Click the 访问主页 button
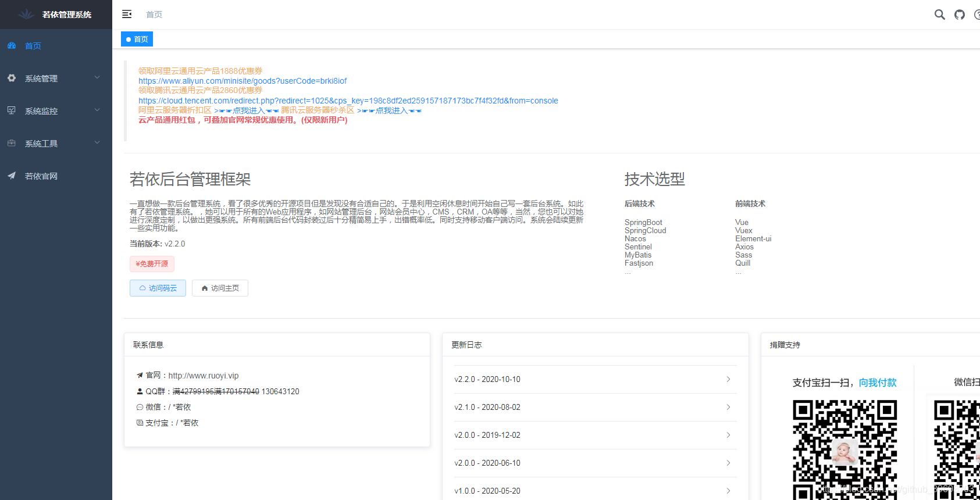Screen dimensions: 980x500 click(x=220, y=288)
